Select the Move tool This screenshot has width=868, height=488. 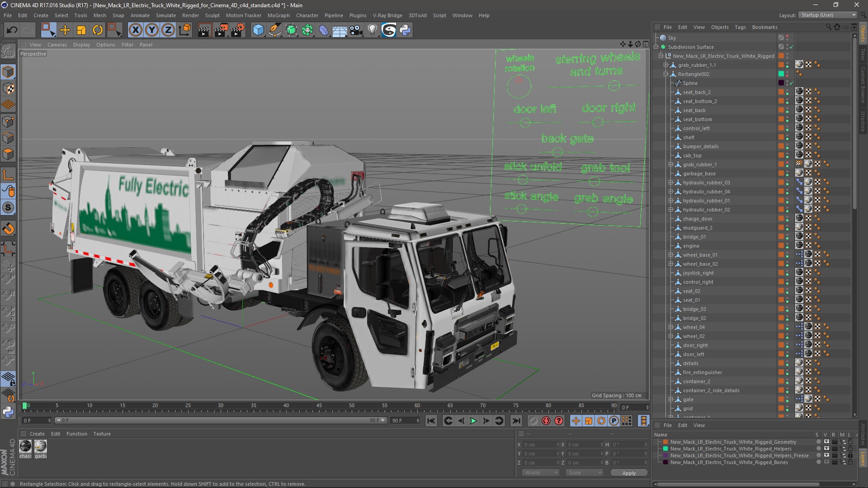65,30
